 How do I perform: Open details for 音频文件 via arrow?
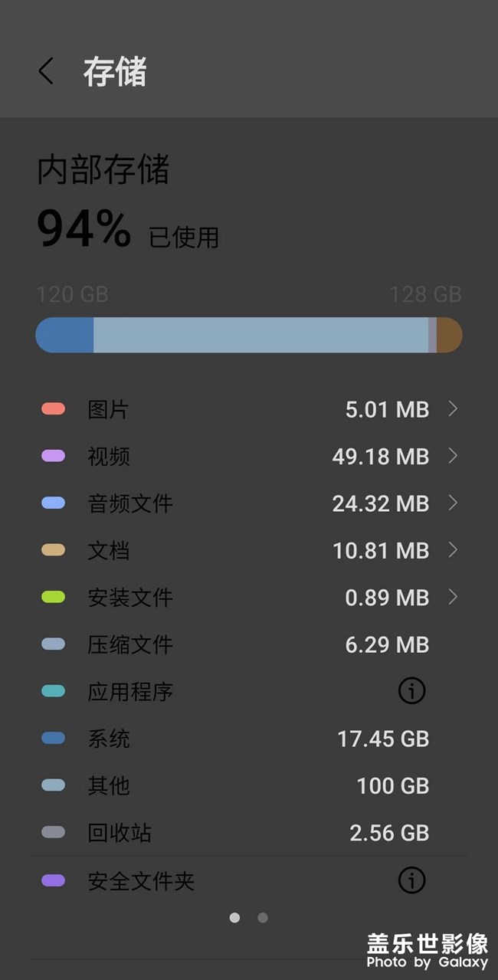point(454,503)
